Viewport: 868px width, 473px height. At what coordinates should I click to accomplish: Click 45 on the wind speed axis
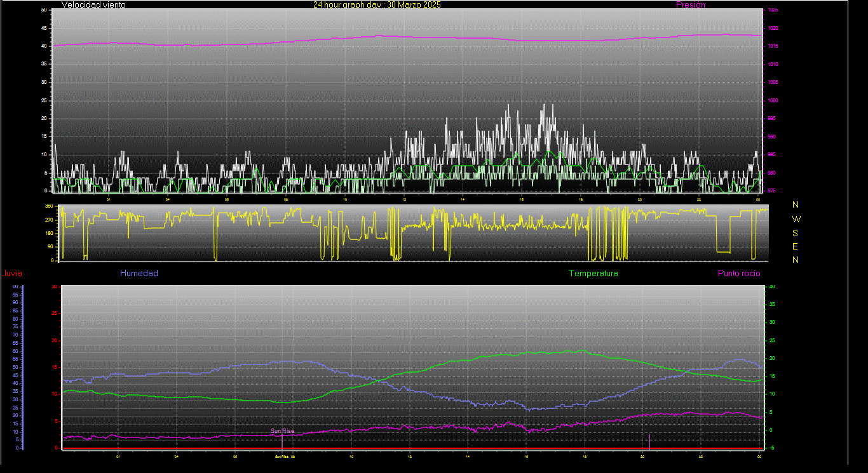tap(44, 28)
